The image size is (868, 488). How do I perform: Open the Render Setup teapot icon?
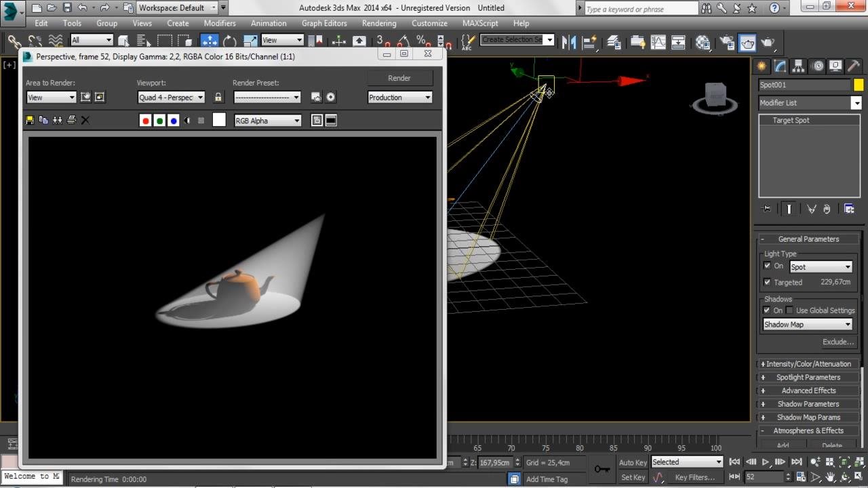727,42
